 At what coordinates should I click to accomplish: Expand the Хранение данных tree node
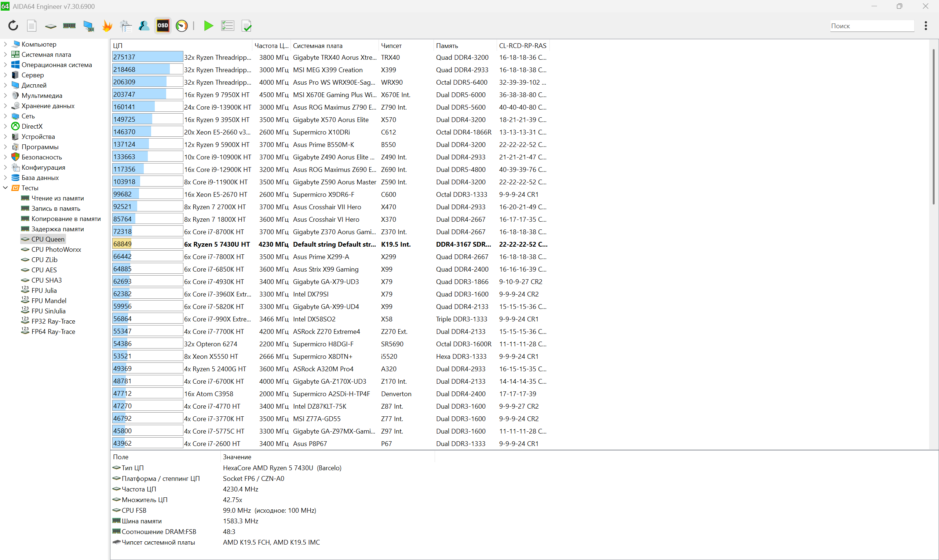pyautogui.click(x=5, y=106)
